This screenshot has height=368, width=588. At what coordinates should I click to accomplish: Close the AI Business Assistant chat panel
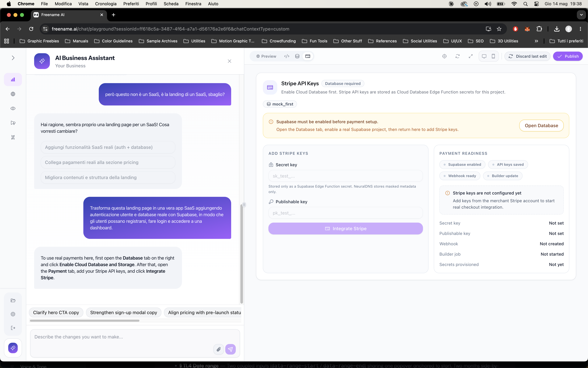coord(229,61)
